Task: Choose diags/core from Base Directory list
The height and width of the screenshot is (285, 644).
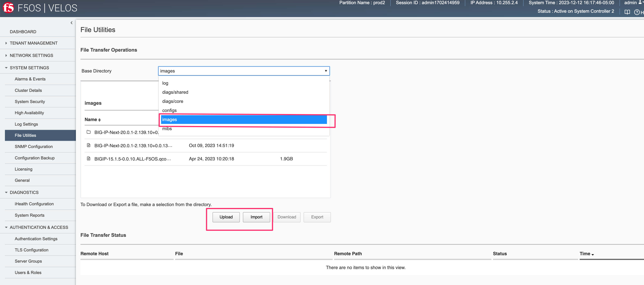Action: tap(244, 101)
